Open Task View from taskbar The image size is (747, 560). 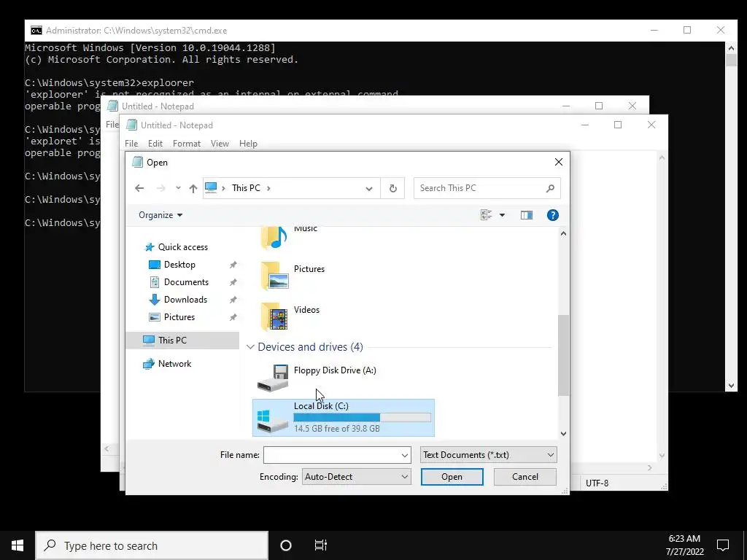click(321, 545)
